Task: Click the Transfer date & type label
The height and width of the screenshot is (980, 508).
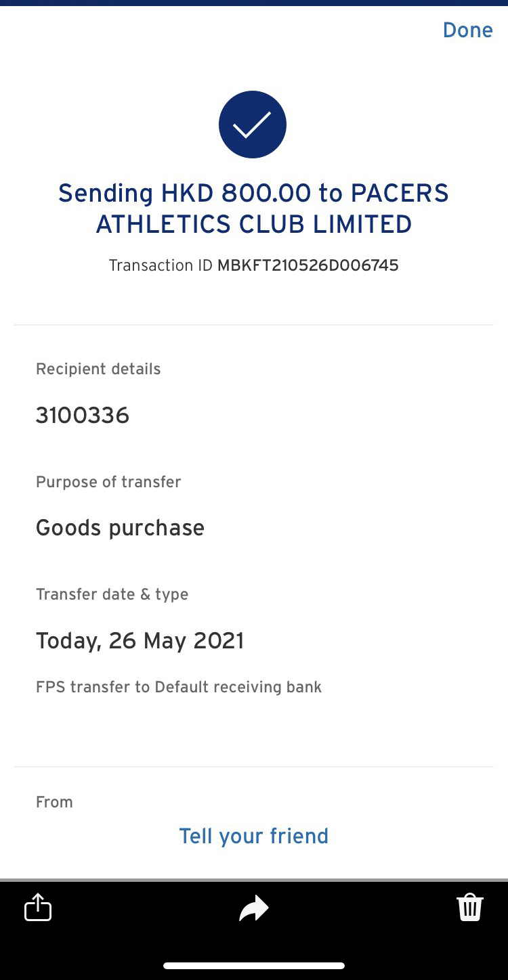Action: pyautogui.click(x=112, y=594)
